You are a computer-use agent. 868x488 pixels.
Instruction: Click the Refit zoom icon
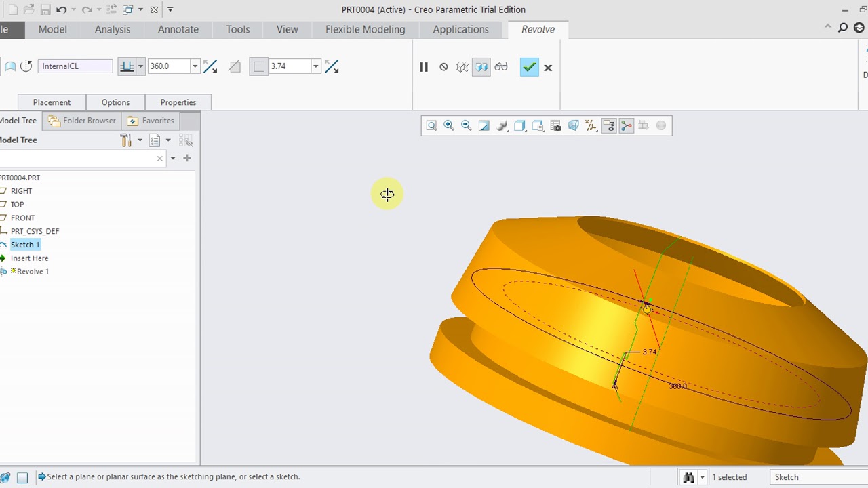(x=431, y=125)
